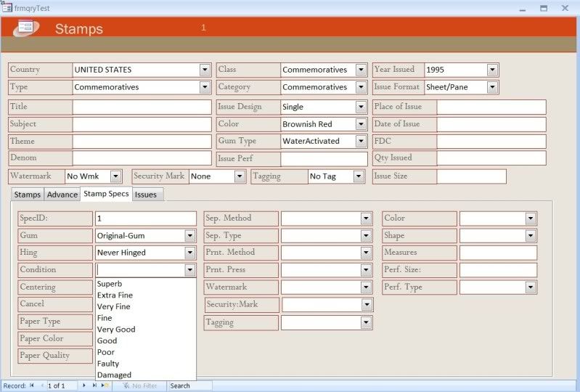Go to first record navigation arrow

pyautogui.click(x=32, y=385)
